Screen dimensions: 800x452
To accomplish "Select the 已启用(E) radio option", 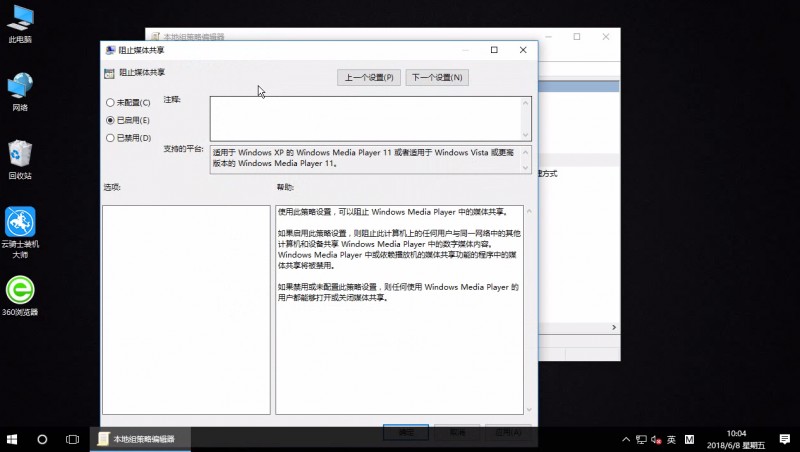I will tap(128, 120).
